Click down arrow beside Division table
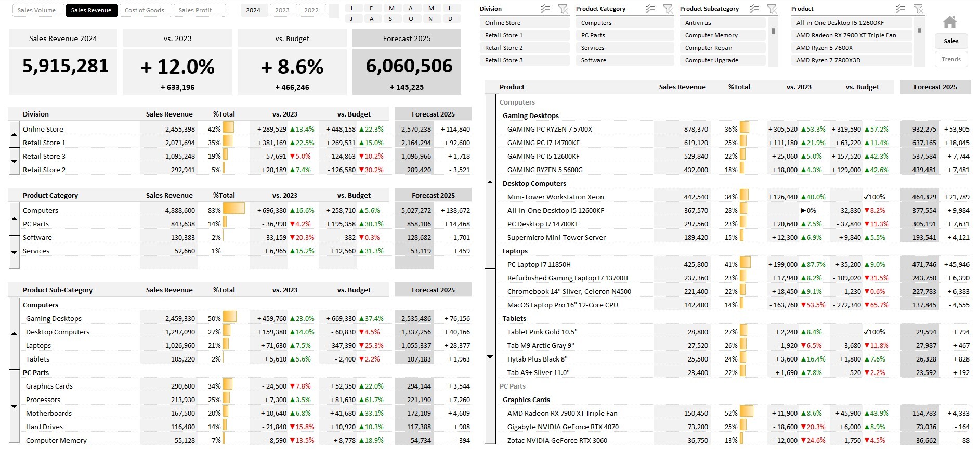The height and width of the screenshot is (451, 980). pyautogui.click(x=14, y=162)
